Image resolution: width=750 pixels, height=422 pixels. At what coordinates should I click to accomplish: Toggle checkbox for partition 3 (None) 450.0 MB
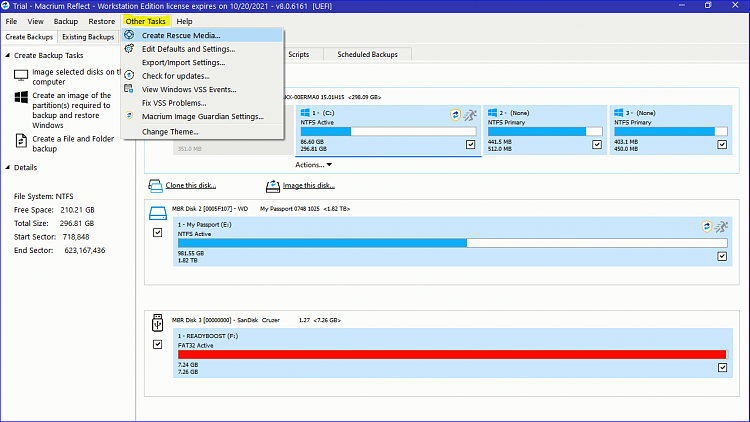pos(722,144)
